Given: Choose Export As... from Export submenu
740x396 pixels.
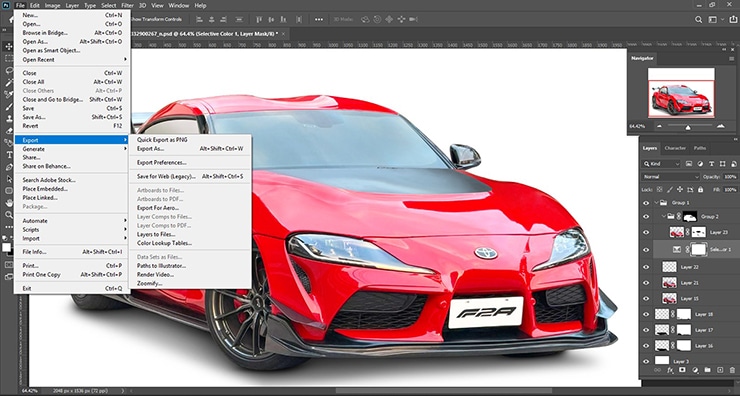Looking at the screenshot, I should pyautogui.click(x=191, y=149).
